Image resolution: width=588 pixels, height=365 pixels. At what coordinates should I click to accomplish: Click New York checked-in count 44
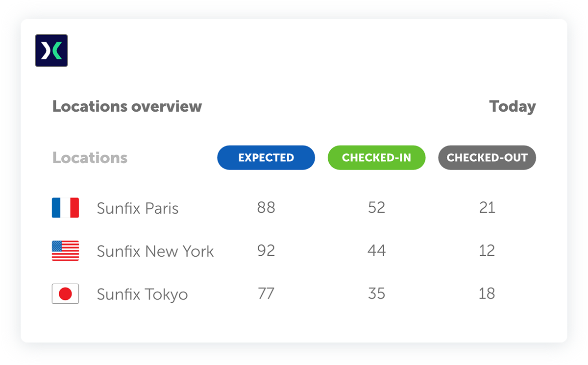click(x=376, y=251)
